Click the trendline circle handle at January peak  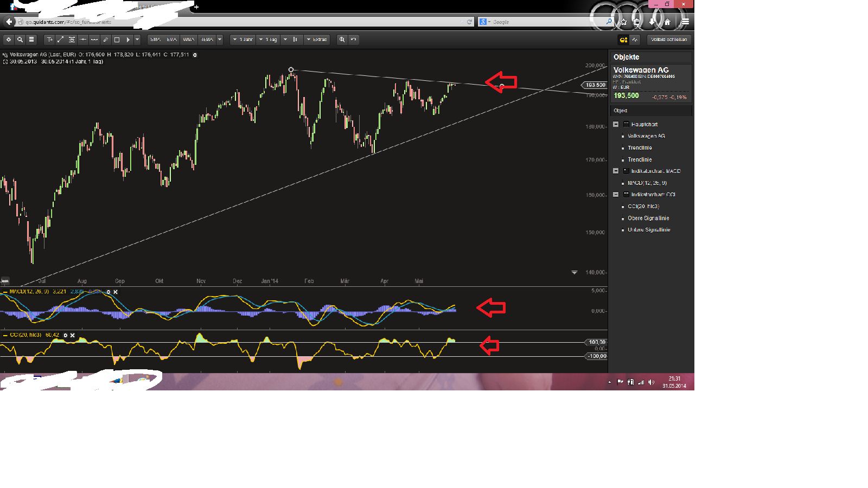click(x=291, y=70)
